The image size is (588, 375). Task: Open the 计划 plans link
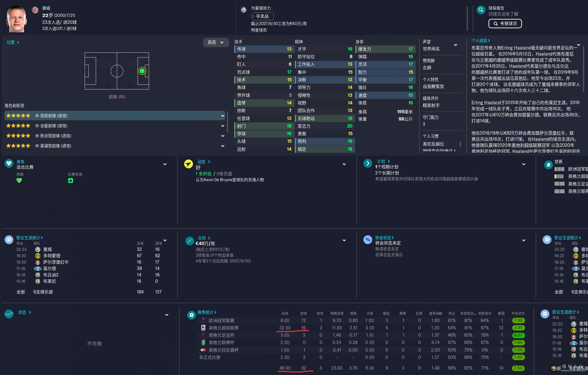coord(383,161)
